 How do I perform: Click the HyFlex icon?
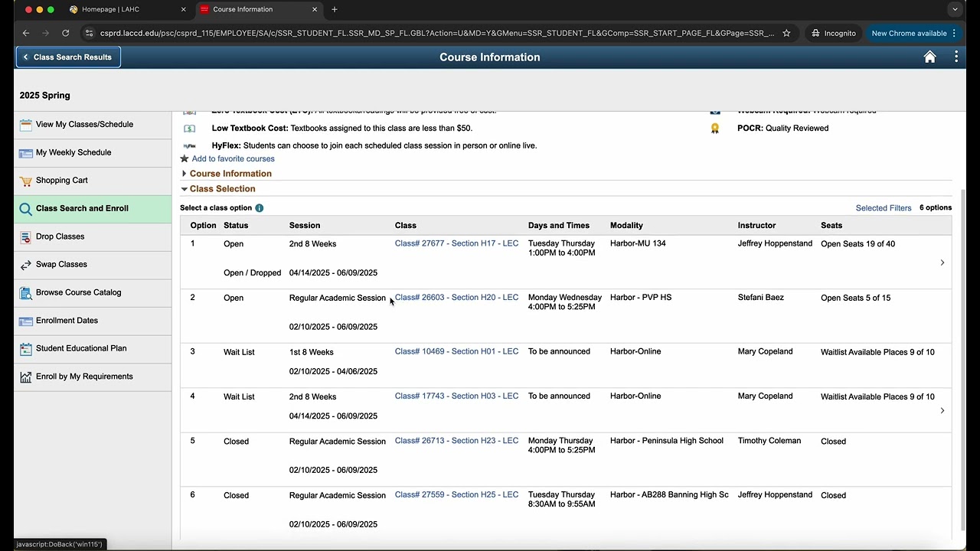pos(189,145)
